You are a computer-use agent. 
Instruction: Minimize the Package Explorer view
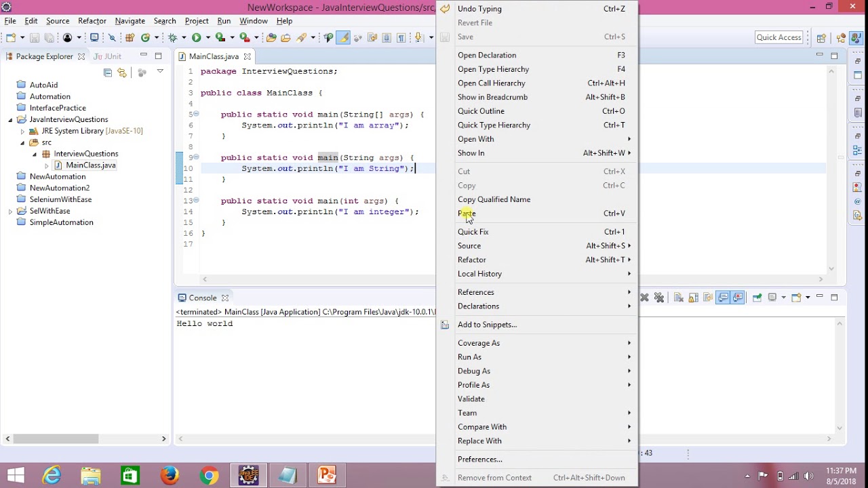coord(144,55)
